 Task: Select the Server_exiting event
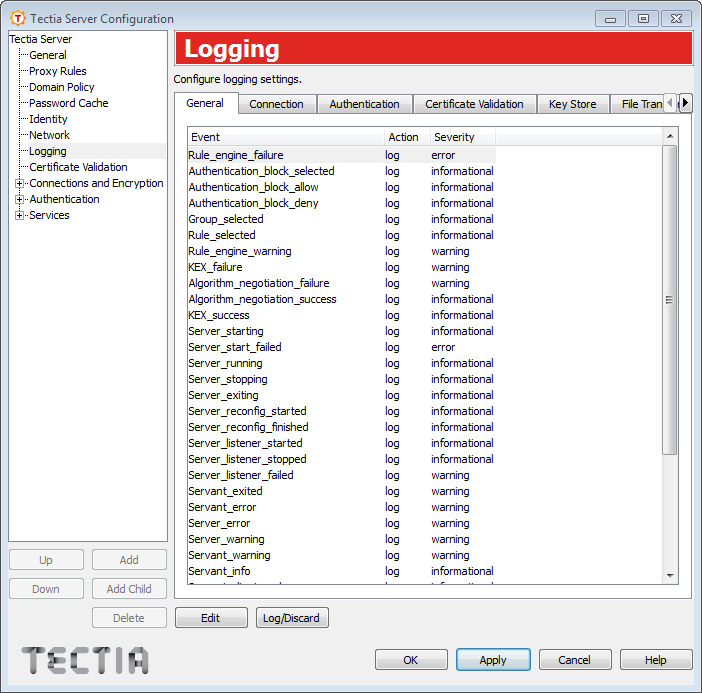pyautogui.click(x=342, y=395)
